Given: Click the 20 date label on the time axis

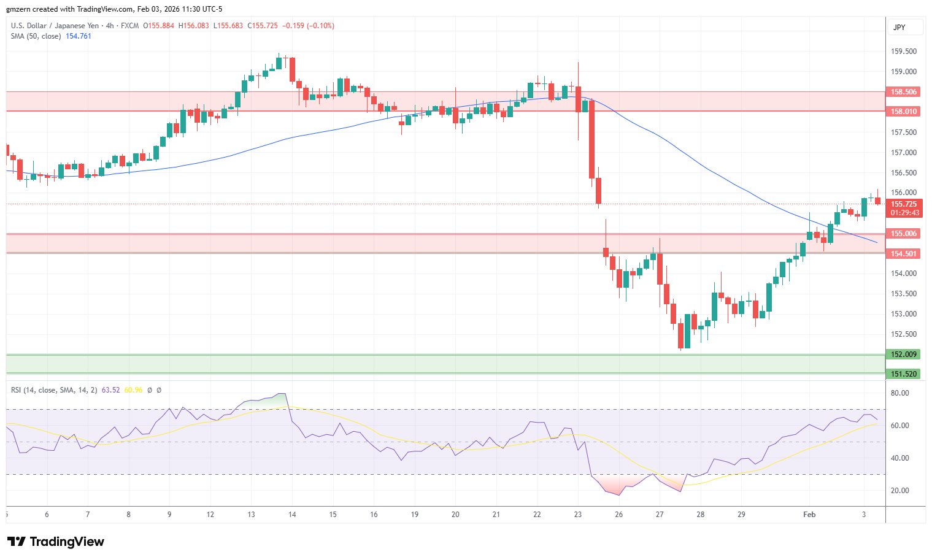Looking at the screenshot, I should click(455, 515).
